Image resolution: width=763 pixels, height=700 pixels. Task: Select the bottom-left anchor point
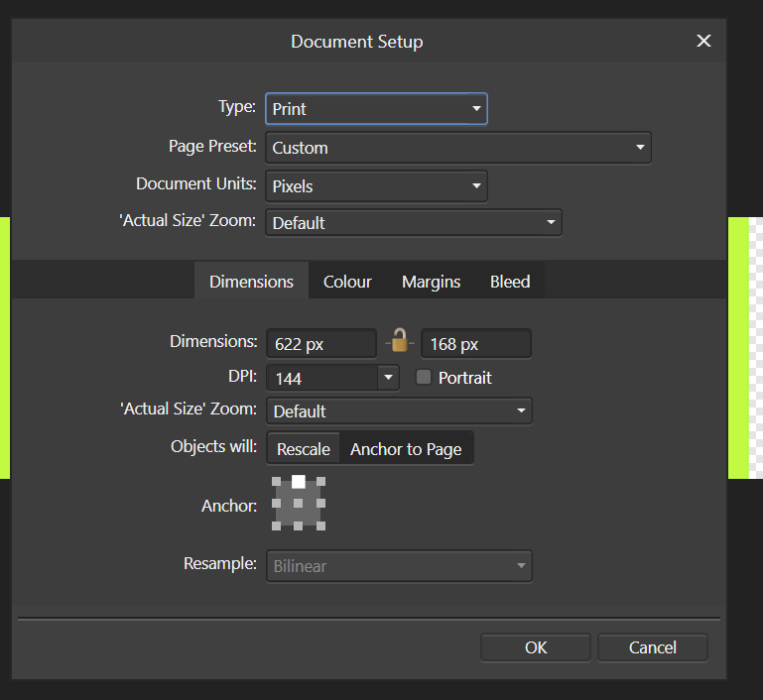(276, 525)
